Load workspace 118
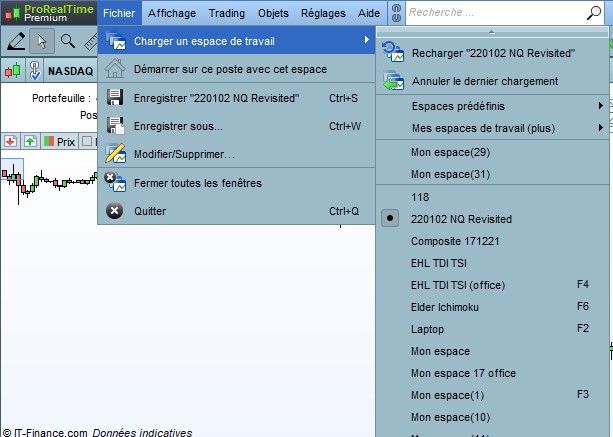The height and width of the screenshot is (437, 613). point(492,197)
